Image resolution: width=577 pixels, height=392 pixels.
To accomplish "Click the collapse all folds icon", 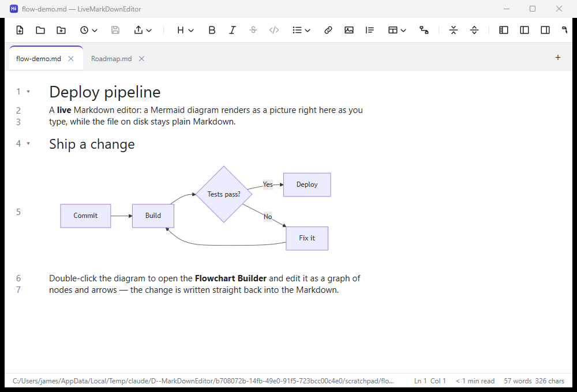I will tap(454, 30).
